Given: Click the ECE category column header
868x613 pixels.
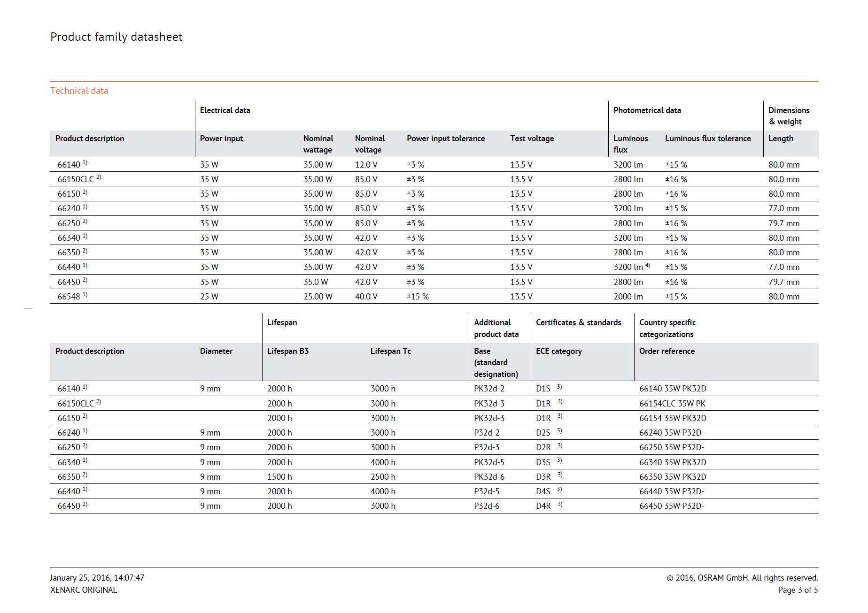Looking at the screenshot, I should click(559, 351).
